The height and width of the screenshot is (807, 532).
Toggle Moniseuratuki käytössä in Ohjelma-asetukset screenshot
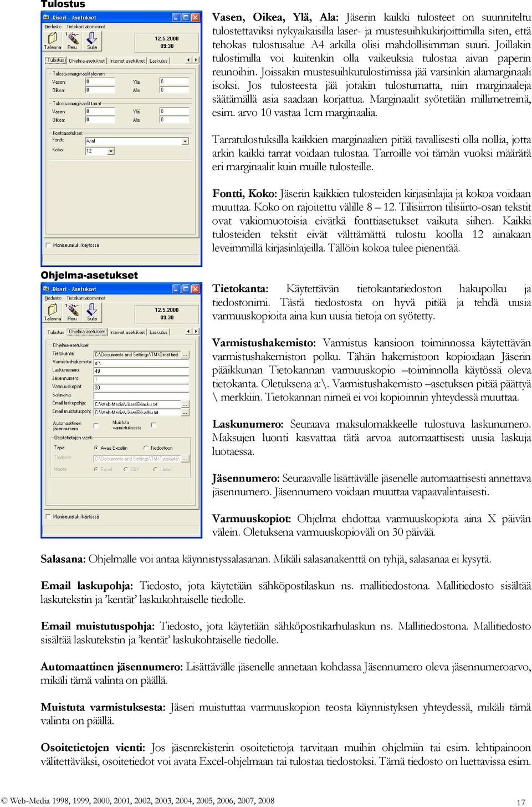tap(48, 516)
